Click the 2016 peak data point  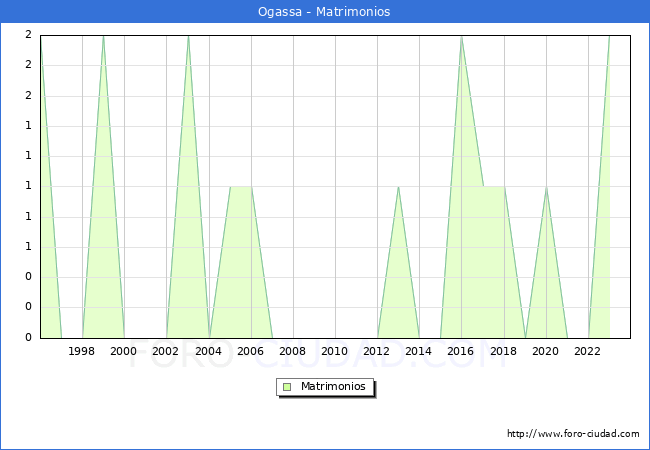click(461, 36)
